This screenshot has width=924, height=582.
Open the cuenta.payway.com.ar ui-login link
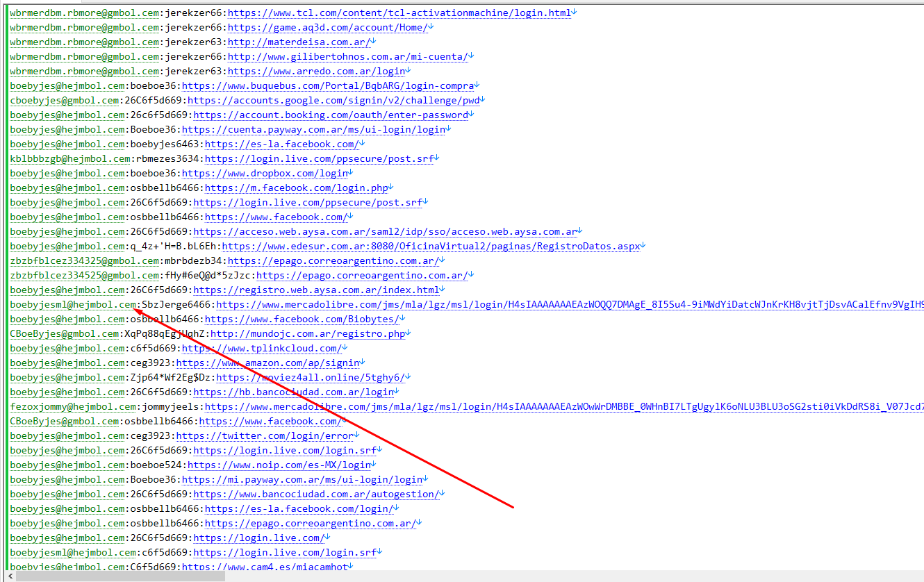point(313,130)
